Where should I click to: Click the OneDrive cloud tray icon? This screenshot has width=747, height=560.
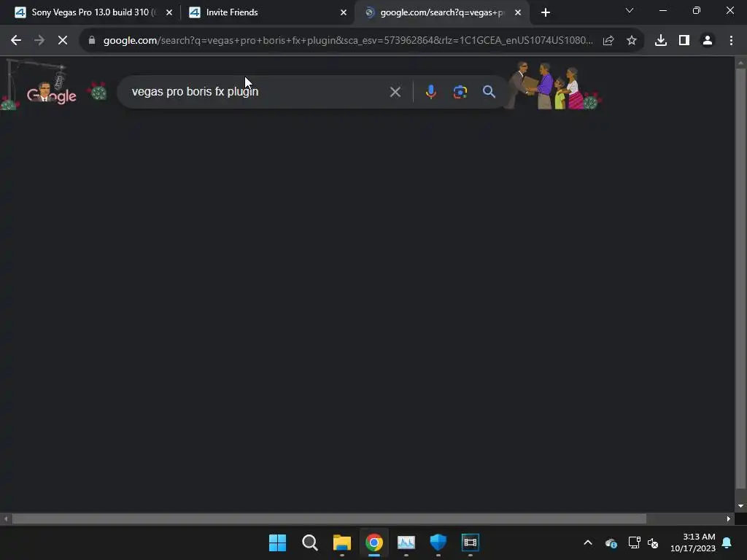[x=611, y=542]
